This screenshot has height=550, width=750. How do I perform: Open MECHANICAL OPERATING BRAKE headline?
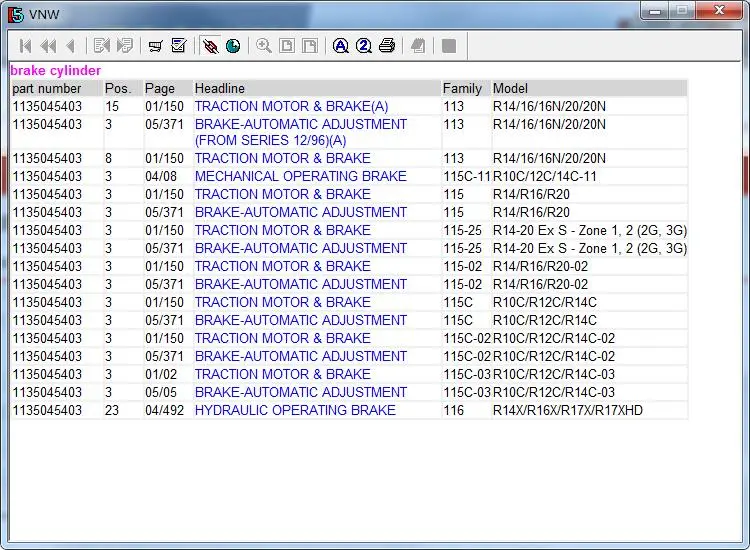pyautogui.click(x=300, y=176)
